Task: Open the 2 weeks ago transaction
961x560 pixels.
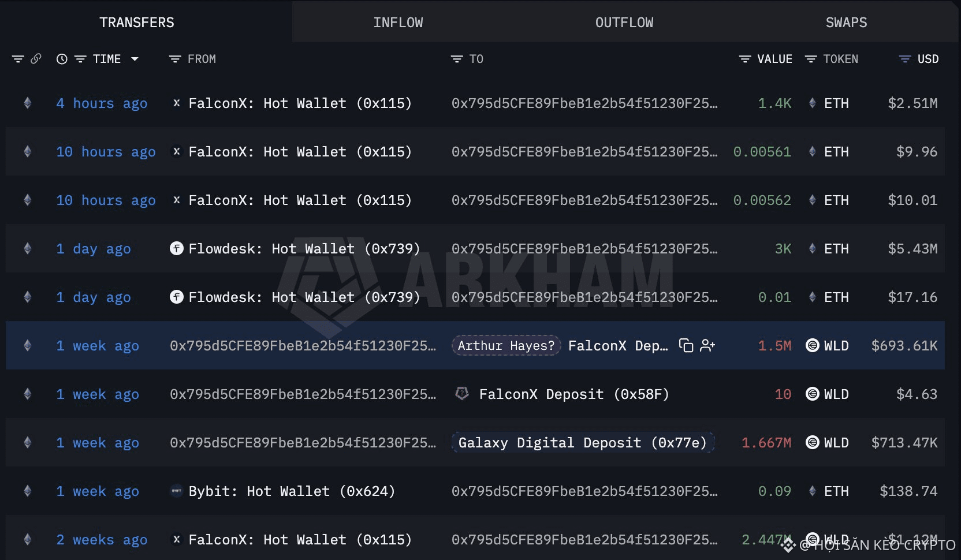Action: click(x=102, y=540)
